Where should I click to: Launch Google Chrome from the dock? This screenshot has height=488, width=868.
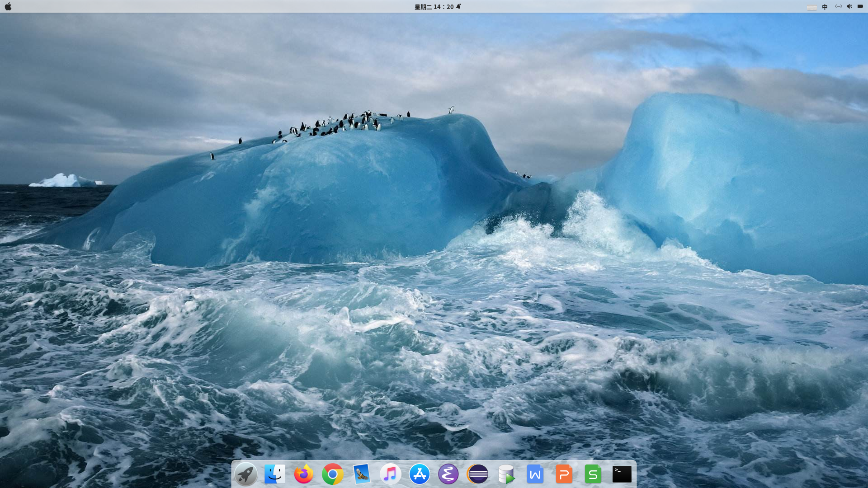[x=333, y=474]
